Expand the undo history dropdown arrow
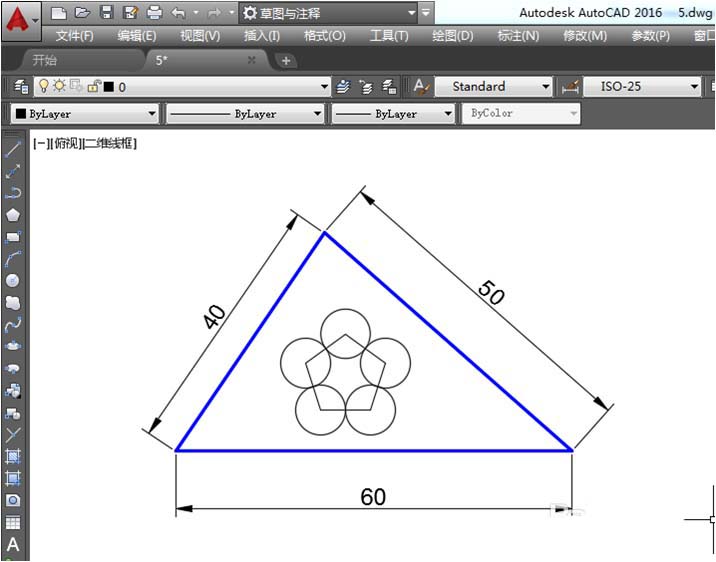Screen dimensions: 716x562 point(196,13)
